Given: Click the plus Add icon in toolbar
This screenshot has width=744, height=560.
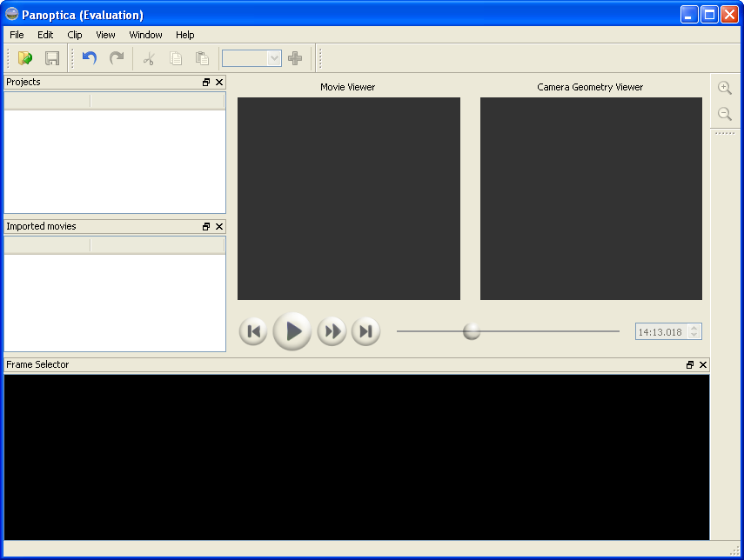Looking at the screenshot, I should (295, 58).
